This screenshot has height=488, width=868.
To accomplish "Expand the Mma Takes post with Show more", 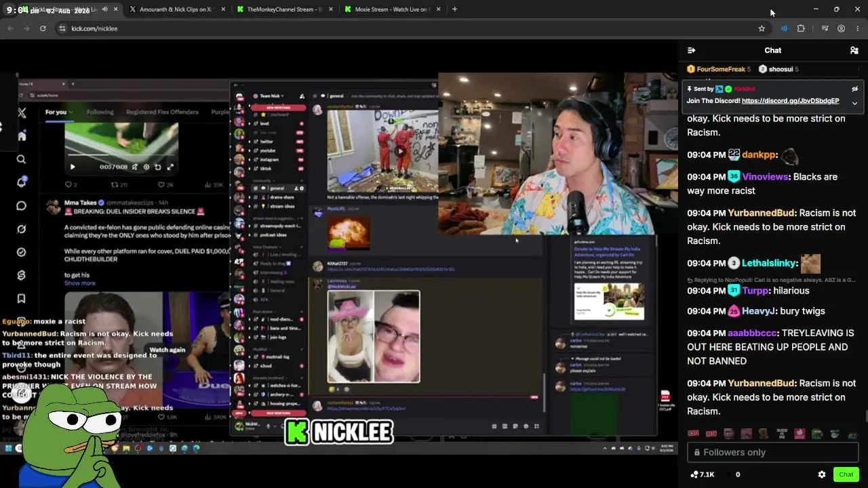I will 79,283.
